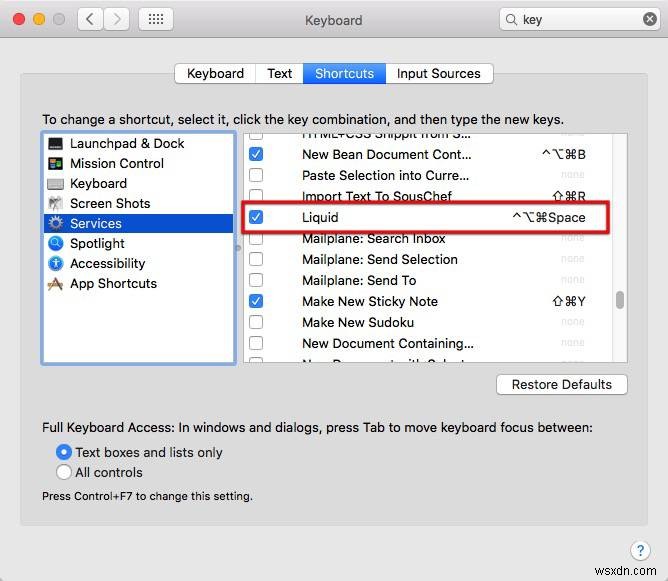Switch to the Text tab

[x=279, y=73]
